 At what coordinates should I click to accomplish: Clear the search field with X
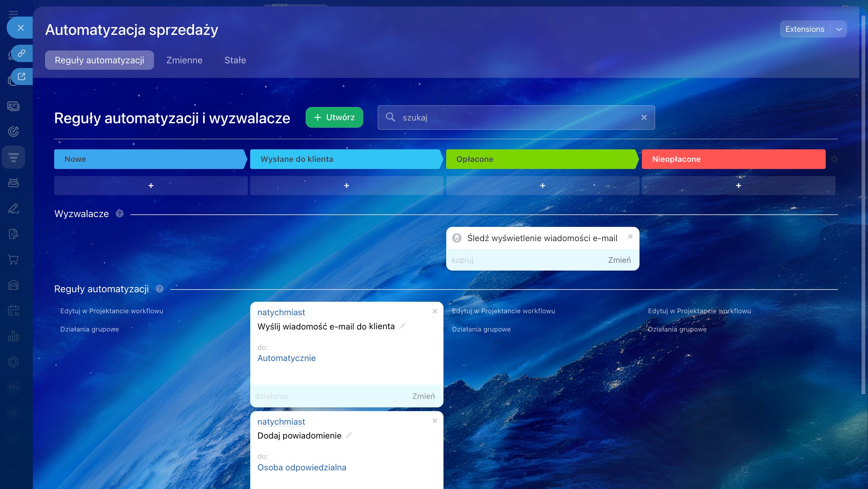(x=644, y=118)
